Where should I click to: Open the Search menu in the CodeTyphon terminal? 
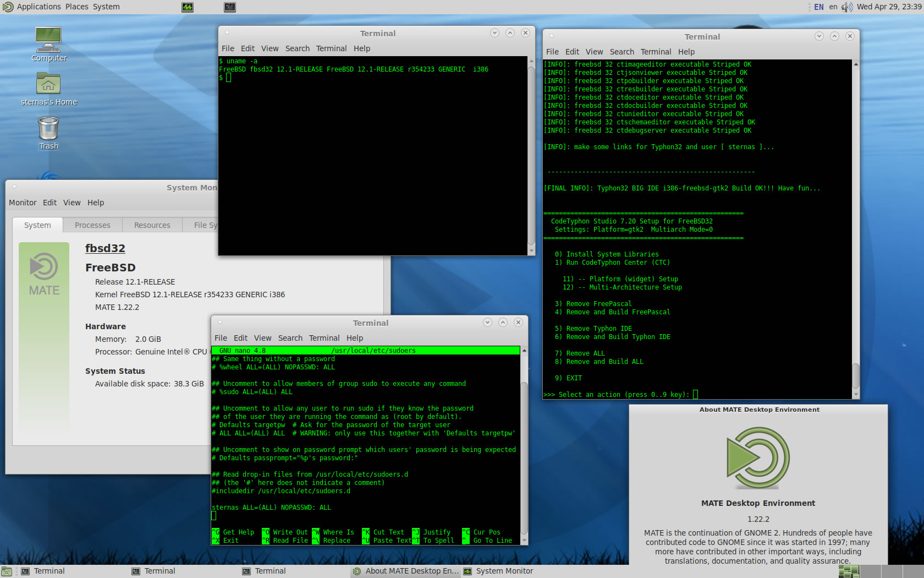pos(622,52)
